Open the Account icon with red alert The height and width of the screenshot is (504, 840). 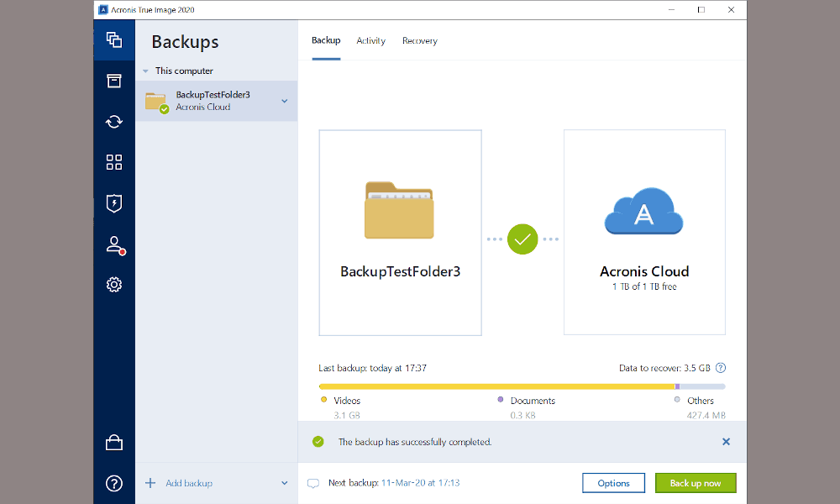[114, 244]
